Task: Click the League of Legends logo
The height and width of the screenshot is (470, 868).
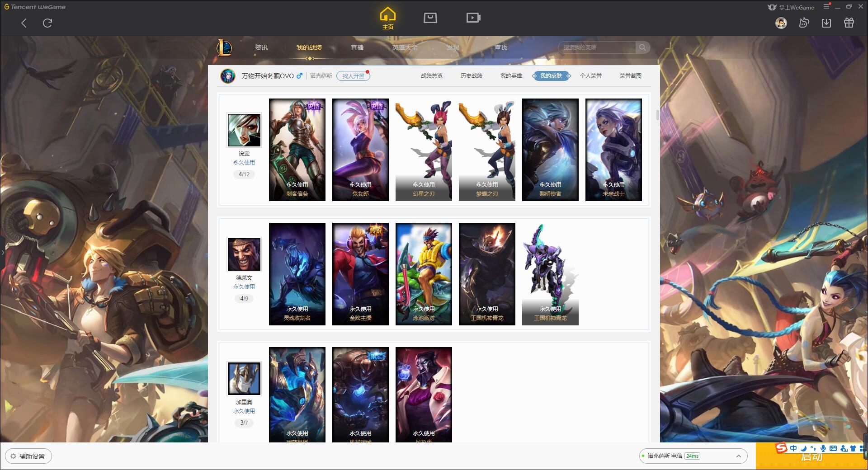Action: 224,47
